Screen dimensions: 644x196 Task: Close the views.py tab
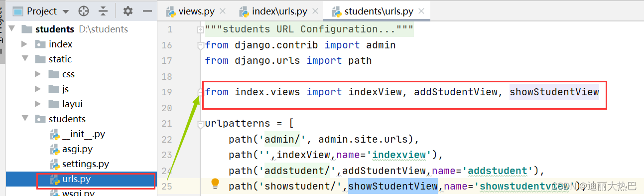tap(222, 10)
